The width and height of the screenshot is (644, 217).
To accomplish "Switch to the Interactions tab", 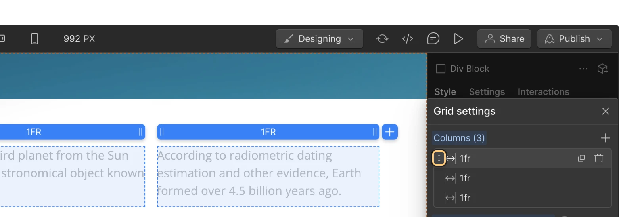I will pyautogui.click(x=543, y=92).
